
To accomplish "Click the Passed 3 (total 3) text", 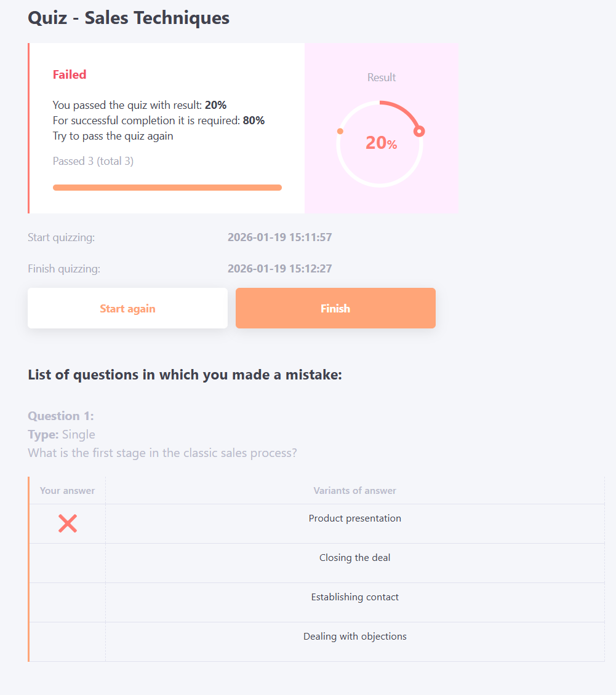I will pyautogui.click(x=93, y=161).
